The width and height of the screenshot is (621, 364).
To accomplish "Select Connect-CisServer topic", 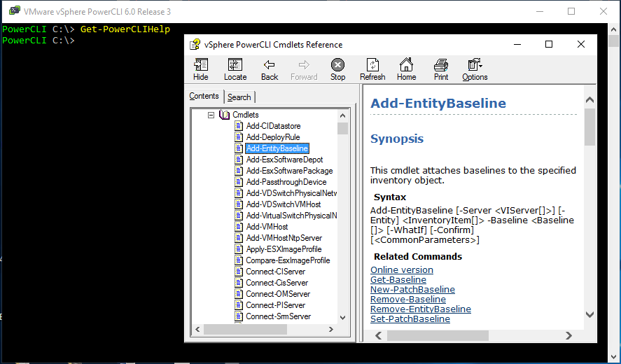I will pyautogui.click(x=277, y=282).
